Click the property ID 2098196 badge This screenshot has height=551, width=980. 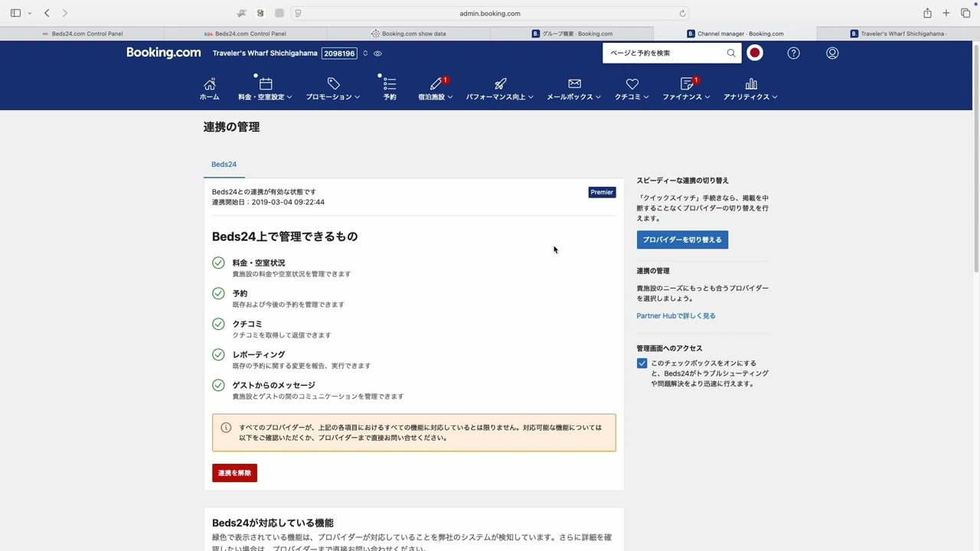coord(339,54)
